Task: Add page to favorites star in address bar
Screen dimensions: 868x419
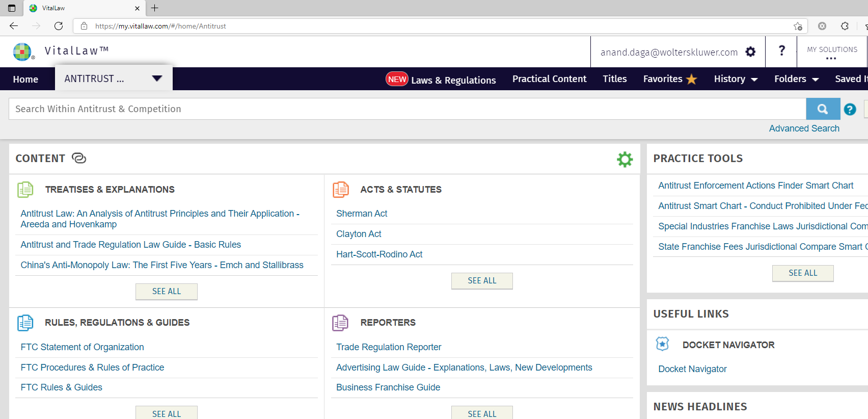Action: (798, 26)
